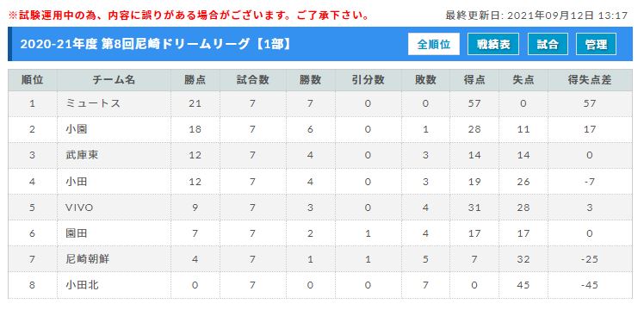Image resolution: width=644 pixels, height=310 pixels.
Task: Click the 管理 button
Action: point(596,44)
